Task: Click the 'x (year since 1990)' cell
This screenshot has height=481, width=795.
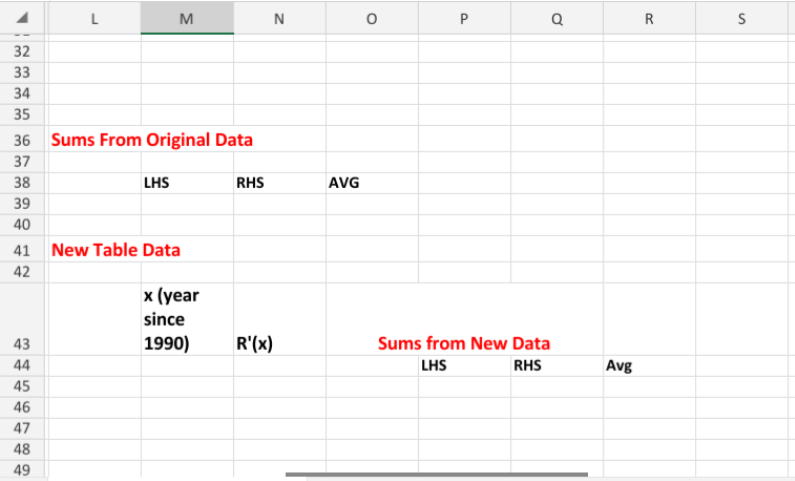Action: (x=187, y=319)
